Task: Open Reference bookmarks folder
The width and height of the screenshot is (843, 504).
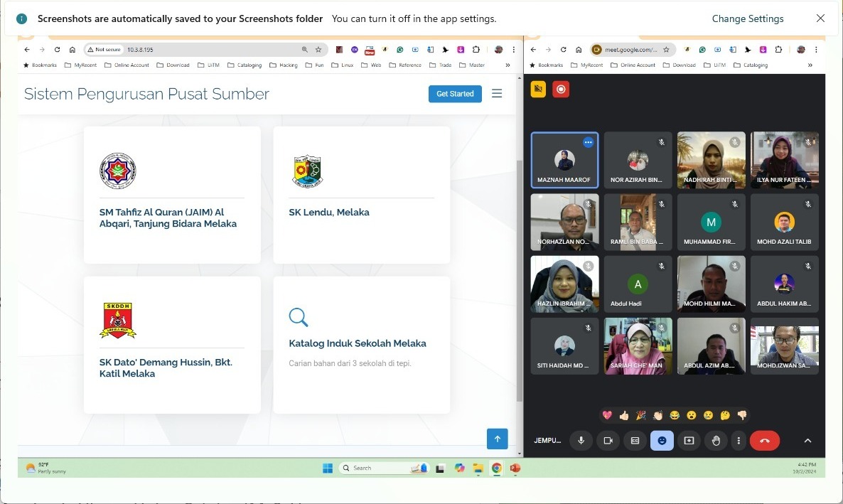Action: click(x=405, y=65)
